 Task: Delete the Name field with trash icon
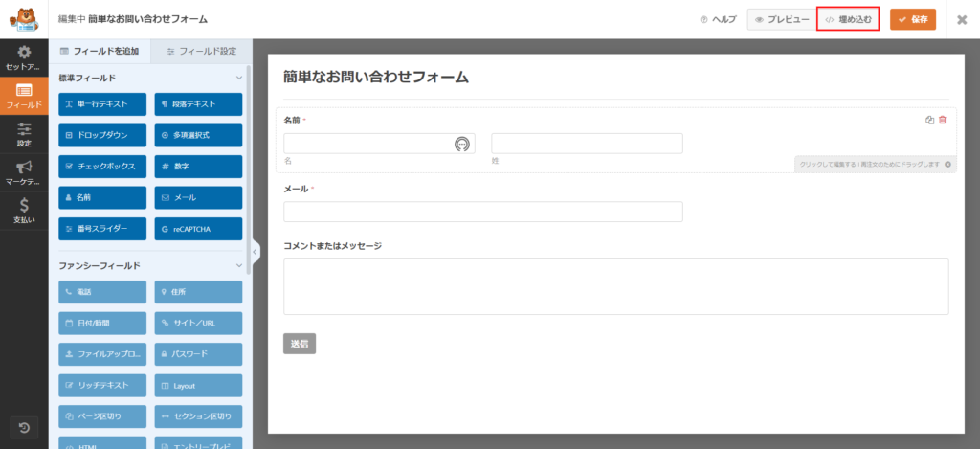point(943,120)
